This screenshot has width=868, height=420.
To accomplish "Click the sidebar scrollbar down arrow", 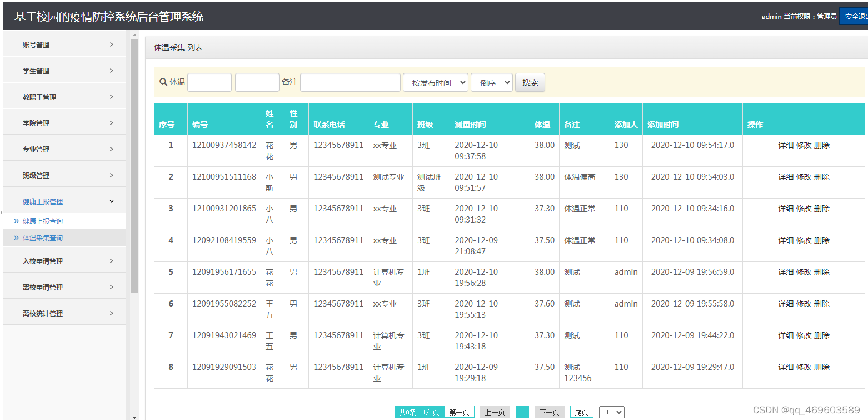I will tap(134, 416).
